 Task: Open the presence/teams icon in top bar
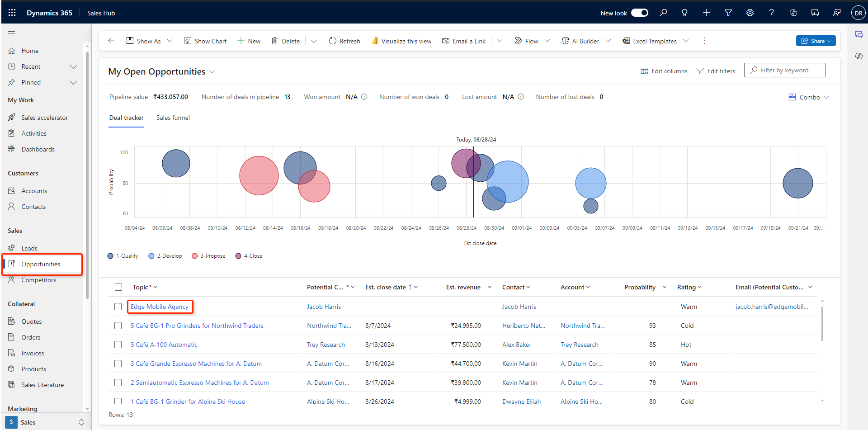[x=837, y=13]
